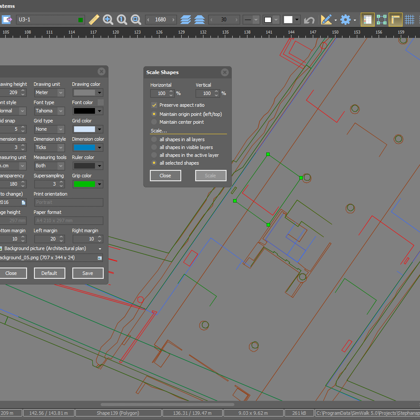Click the zoom to fit magnifier icon
The height and width of the screenshot is (420, 420).
136,20
